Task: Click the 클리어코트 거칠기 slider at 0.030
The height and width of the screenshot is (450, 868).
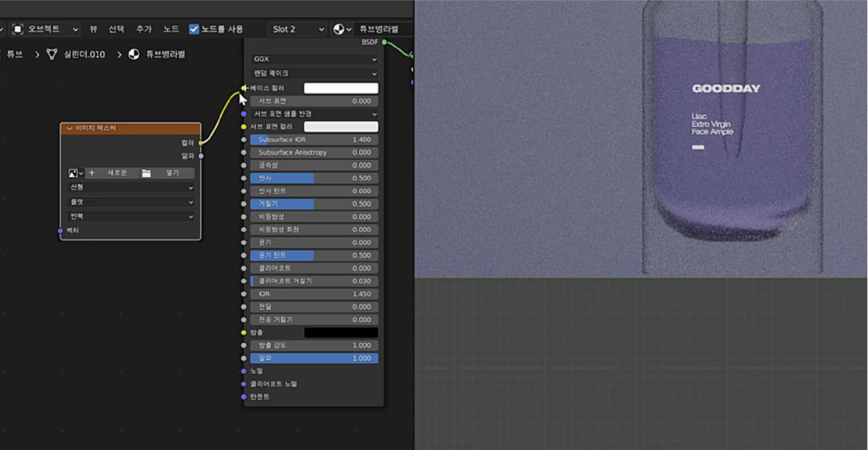Action: coord(315,281)
